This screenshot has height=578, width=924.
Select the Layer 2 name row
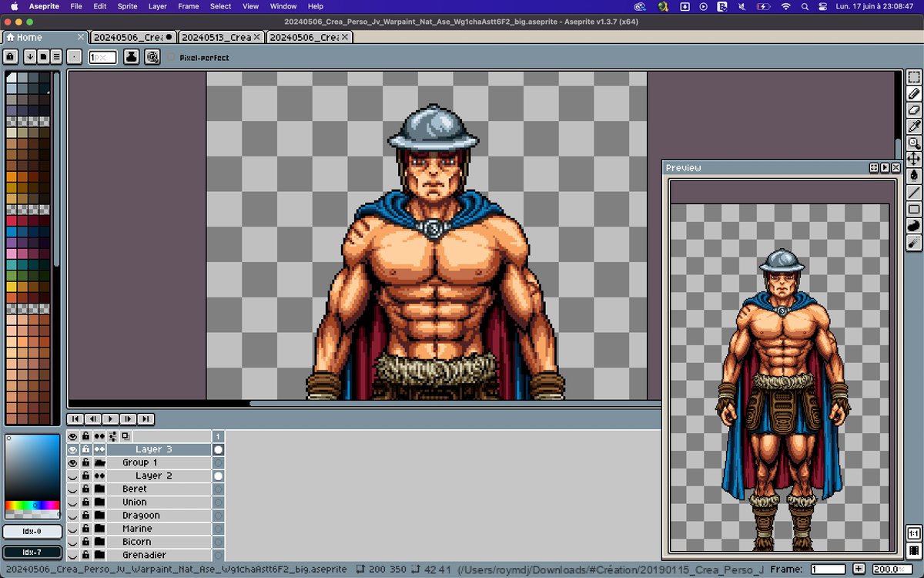159,476
